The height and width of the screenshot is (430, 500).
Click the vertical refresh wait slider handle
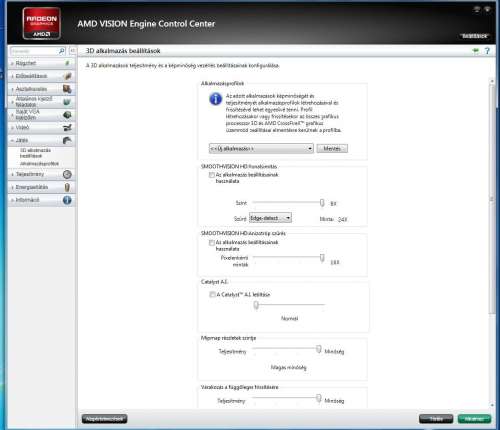(319, 398)
